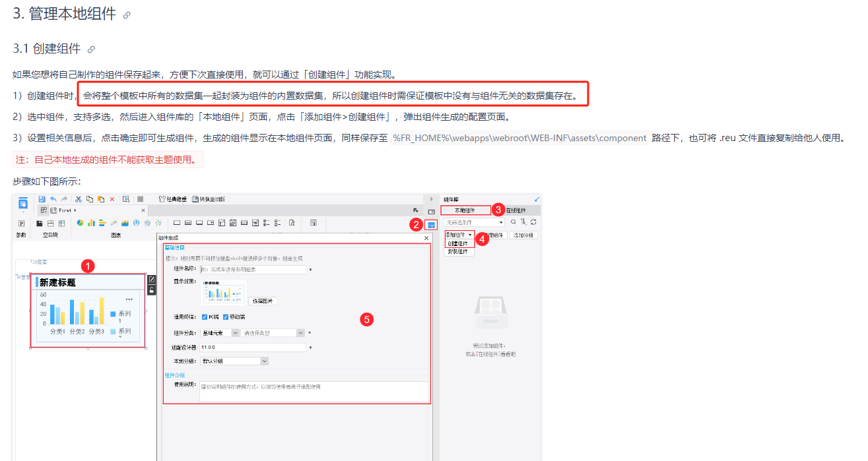
Task: Click the Copy icon in the toolbar
Action: 89,199
